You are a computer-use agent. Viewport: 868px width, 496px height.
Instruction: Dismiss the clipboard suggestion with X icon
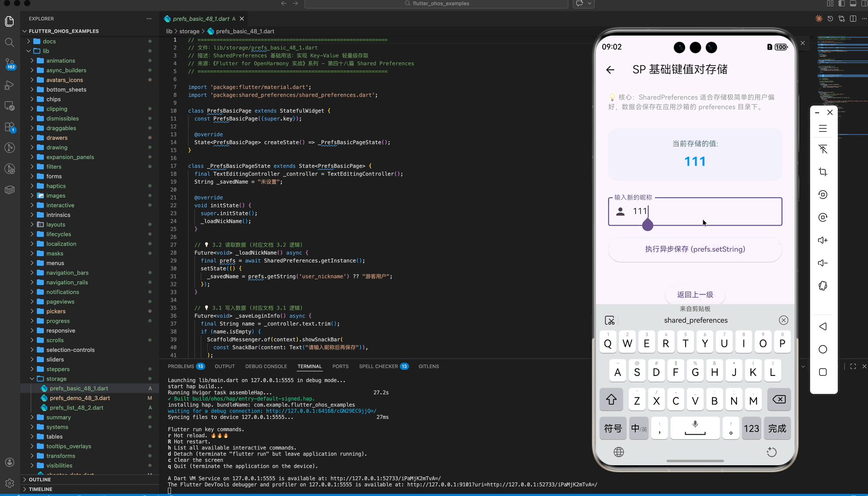(783, 320)
